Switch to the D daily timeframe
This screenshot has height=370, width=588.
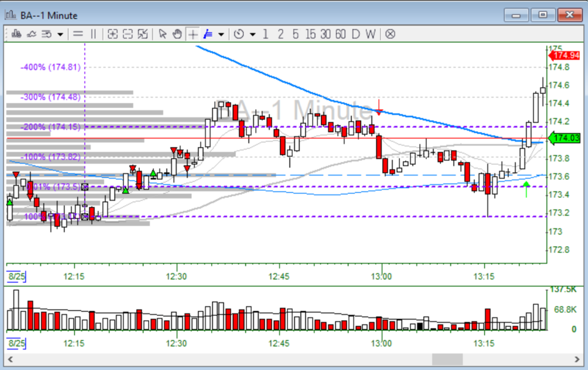pos(355,34)
